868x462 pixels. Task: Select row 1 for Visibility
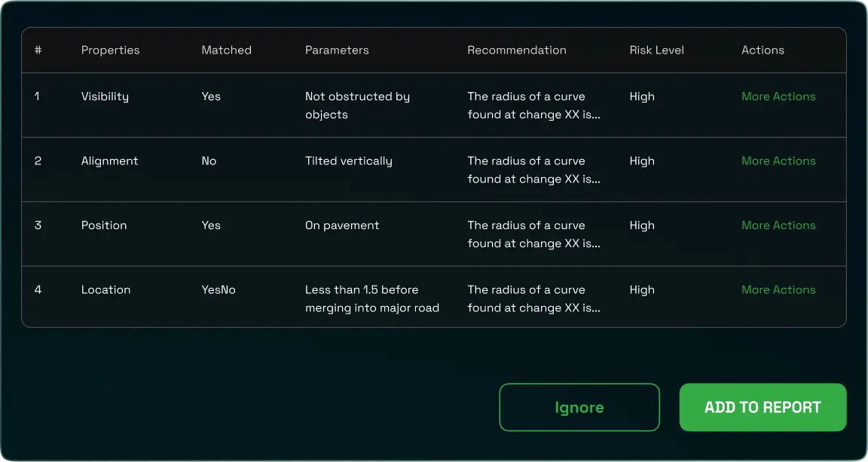click(x=37, y=96)
